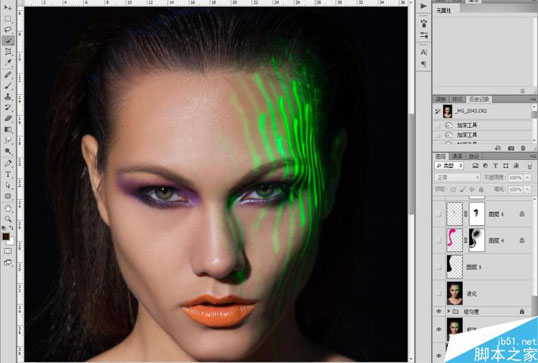
Task: Select the Brush tool
Action: pos(8,85)
